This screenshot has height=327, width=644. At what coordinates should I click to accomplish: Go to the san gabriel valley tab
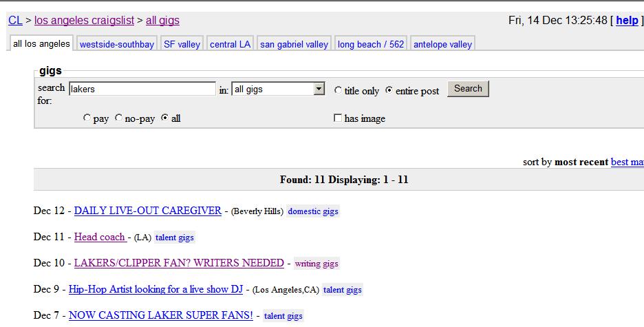294,44
